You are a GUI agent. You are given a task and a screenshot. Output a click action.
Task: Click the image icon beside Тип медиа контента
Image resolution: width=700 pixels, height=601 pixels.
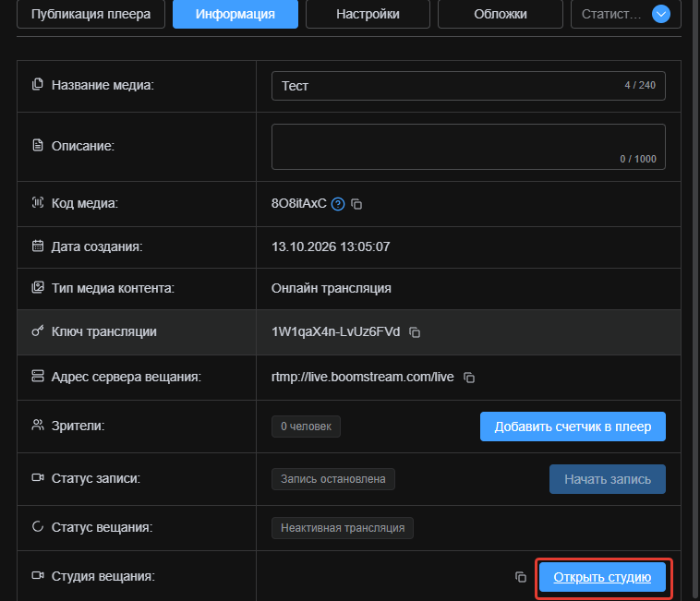coord(38,287)
